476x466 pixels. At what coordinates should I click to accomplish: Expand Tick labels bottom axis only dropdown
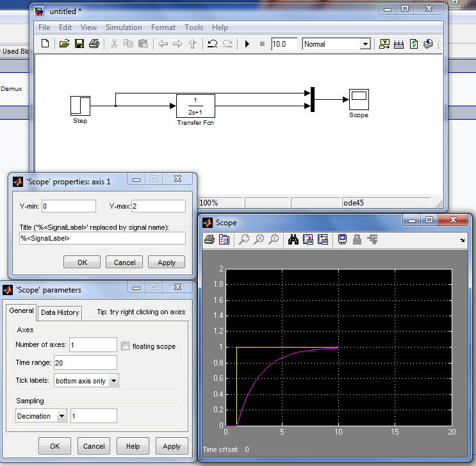113,381
